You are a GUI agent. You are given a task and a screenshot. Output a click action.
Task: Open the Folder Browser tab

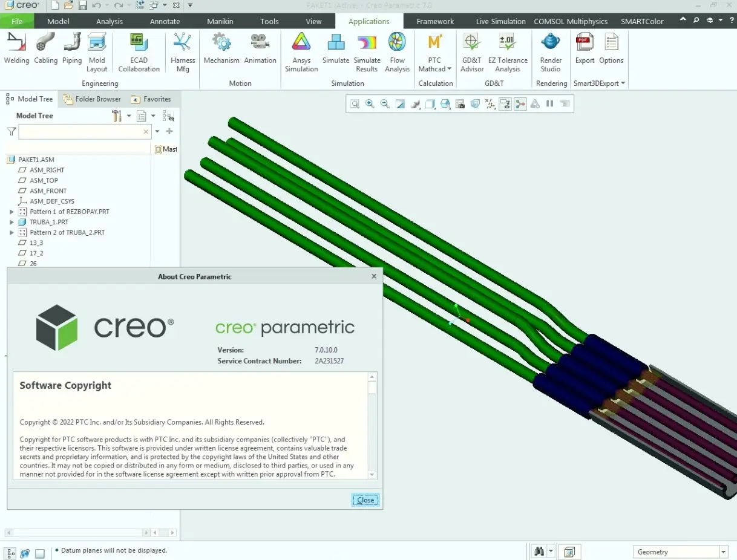coord(91,99)
